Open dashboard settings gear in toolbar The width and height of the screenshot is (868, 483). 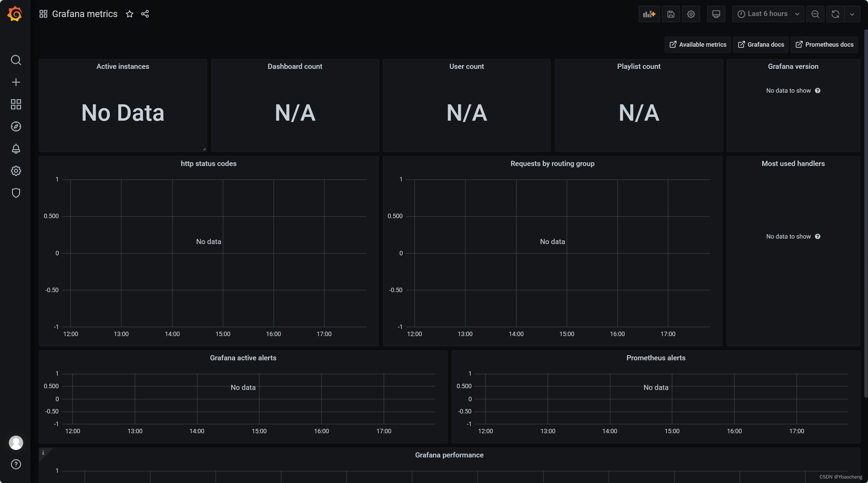tap(691, 14)
